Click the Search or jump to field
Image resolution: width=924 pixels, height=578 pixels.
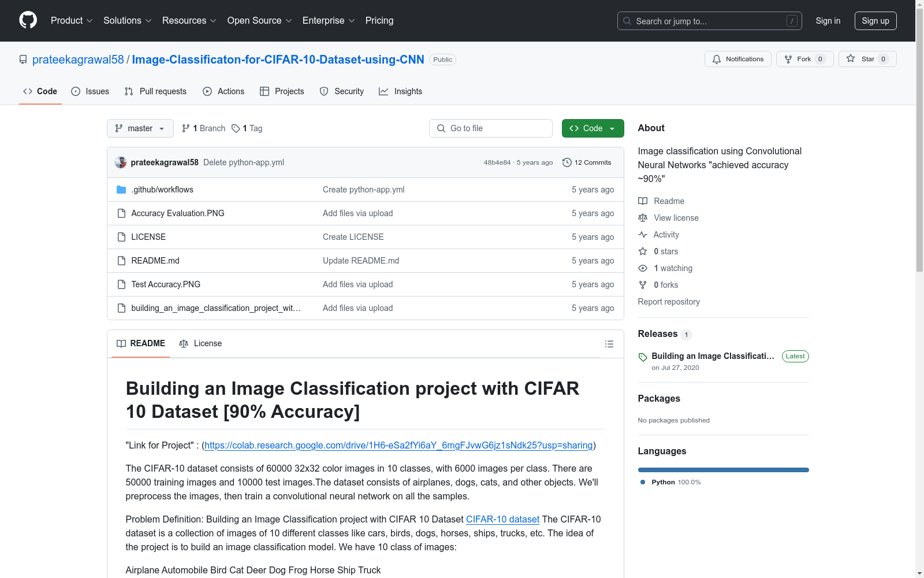(710, 21)
